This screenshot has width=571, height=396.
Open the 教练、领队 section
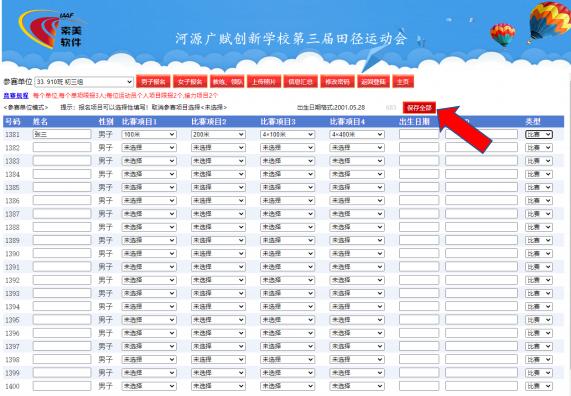point(227,82)
